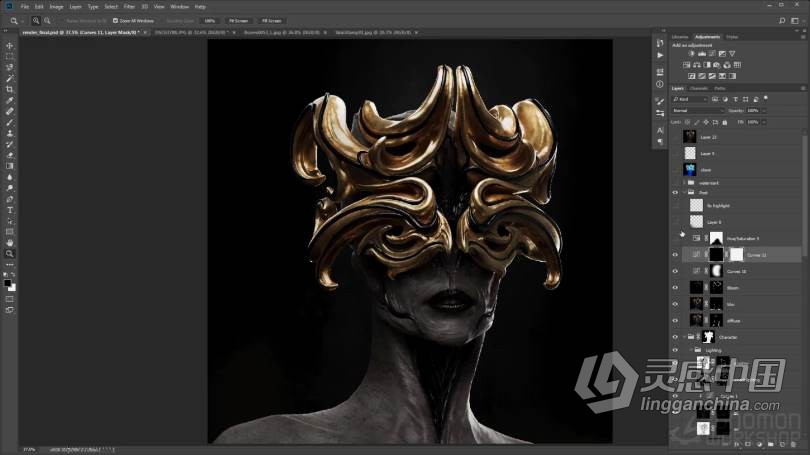
Task: Select the Hand tool
Action: 9,243
